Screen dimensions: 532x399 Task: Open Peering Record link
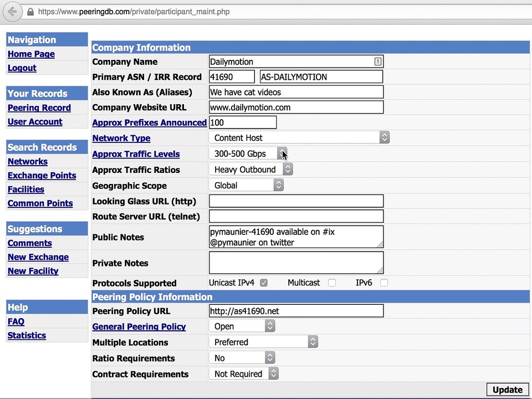click(39, 108)
